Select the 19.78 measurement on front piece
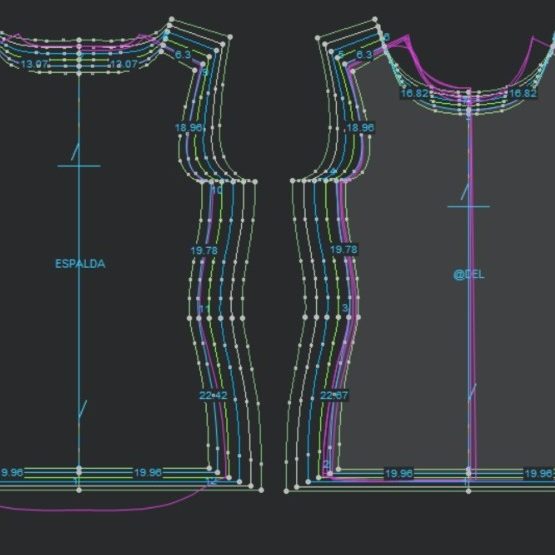The height and width of the screenshot is (555, 555). (344, 250)
